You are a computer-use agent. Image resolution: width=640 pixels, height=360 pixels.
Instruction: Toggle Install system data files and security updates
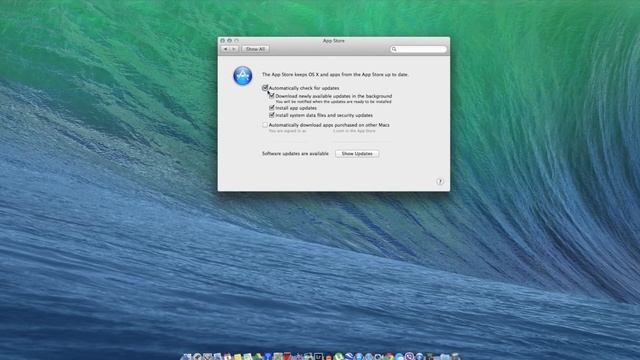(x=272, y=115)
